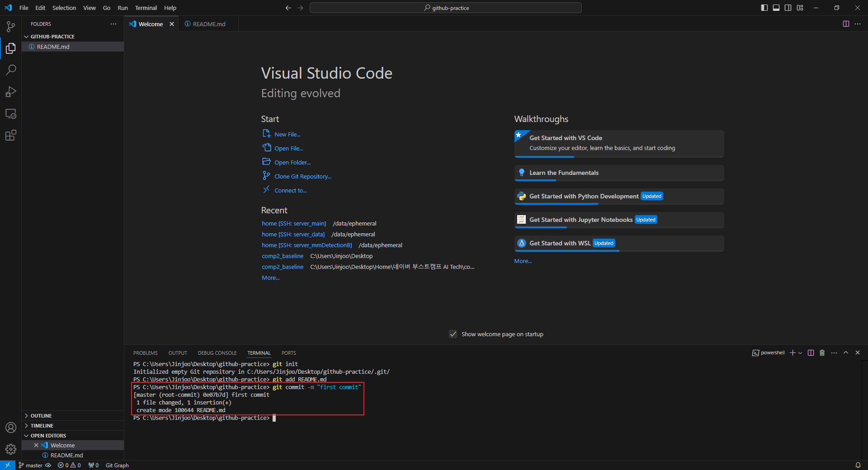Open Get Started with WSL walkthrough
The image size is (868, 470).
tap(619, 244)
